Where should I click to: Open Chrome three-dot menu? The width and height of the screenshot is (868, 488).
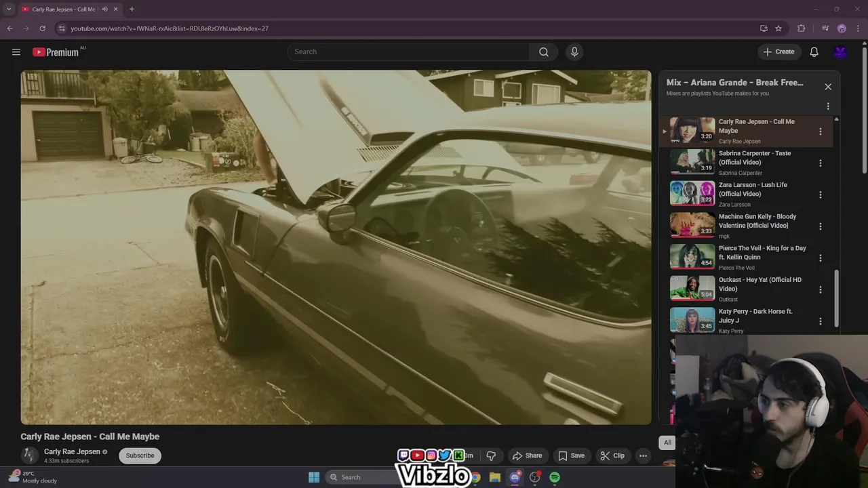pos(858,28)
